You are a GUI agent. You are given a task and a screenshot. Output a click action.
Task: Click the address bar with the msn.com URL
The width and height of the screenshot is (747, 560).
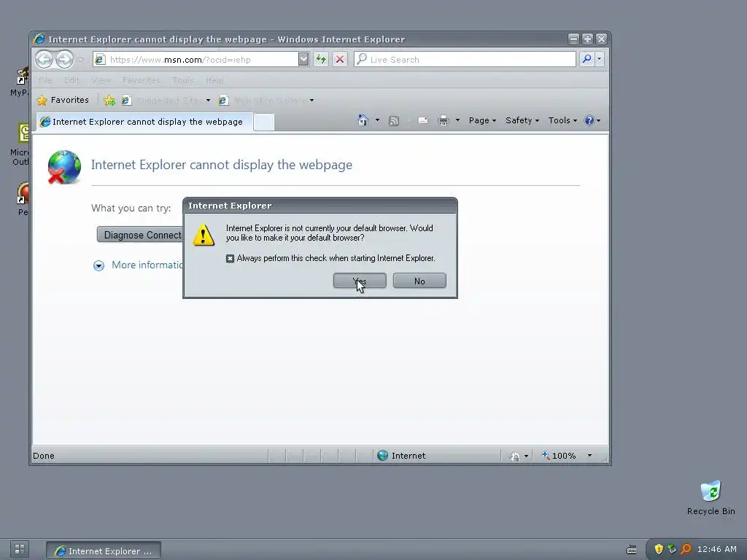pyautogui.click(x=196, y=60)
